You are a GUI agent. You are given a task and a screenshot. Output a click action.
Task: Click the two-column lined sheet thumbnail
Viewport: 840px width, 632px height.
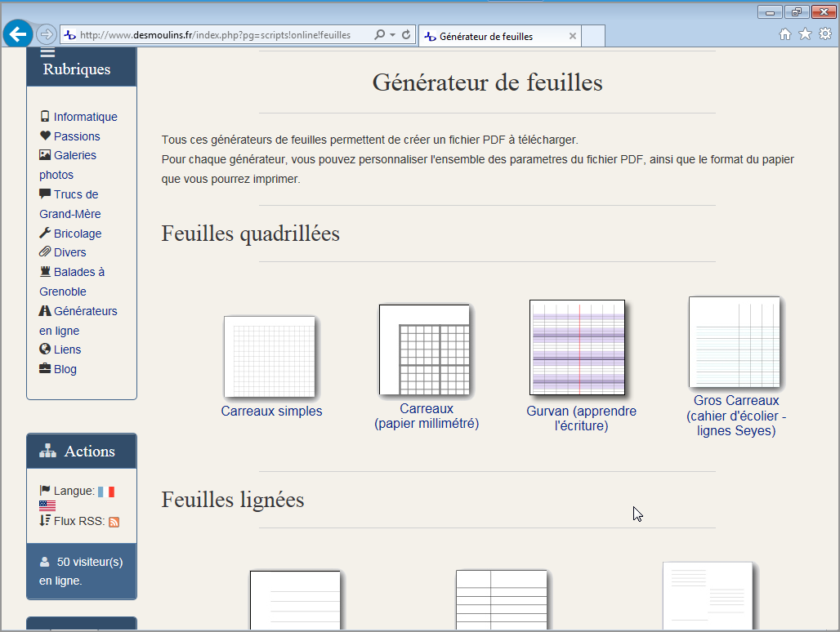(502, 600)
